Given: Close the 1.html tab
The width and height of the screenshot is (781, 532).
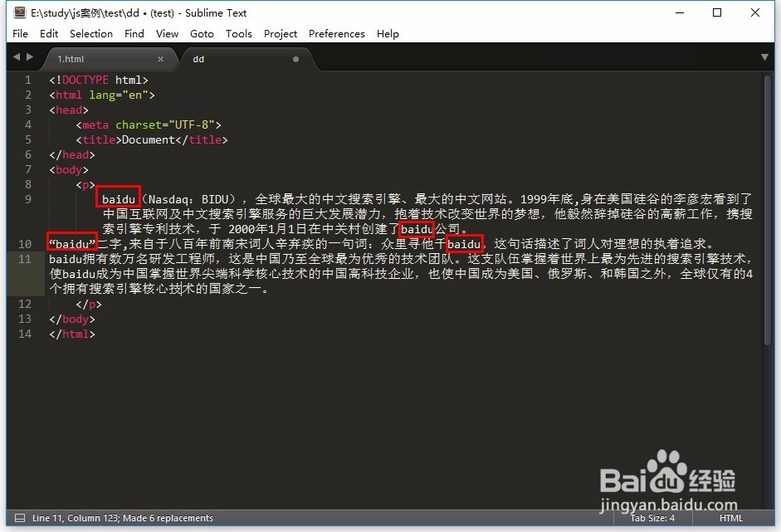Looking at the screenshot, I should coord(160,59).
